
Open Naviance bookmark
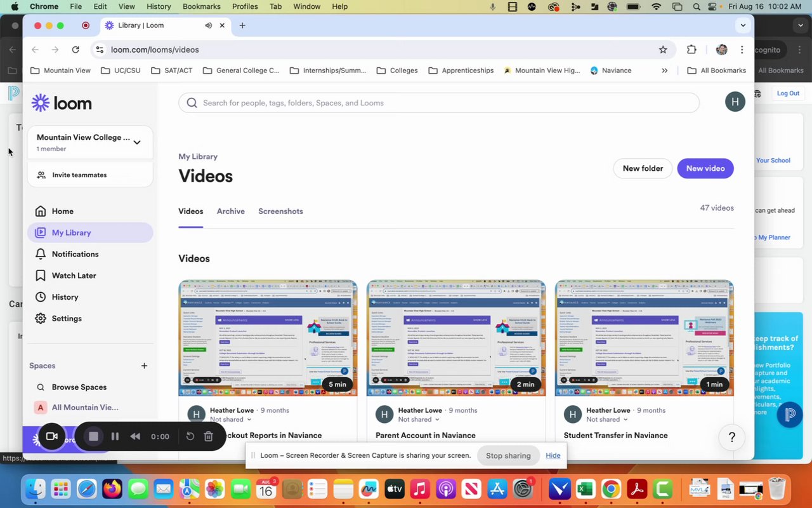tap(611, 70)
